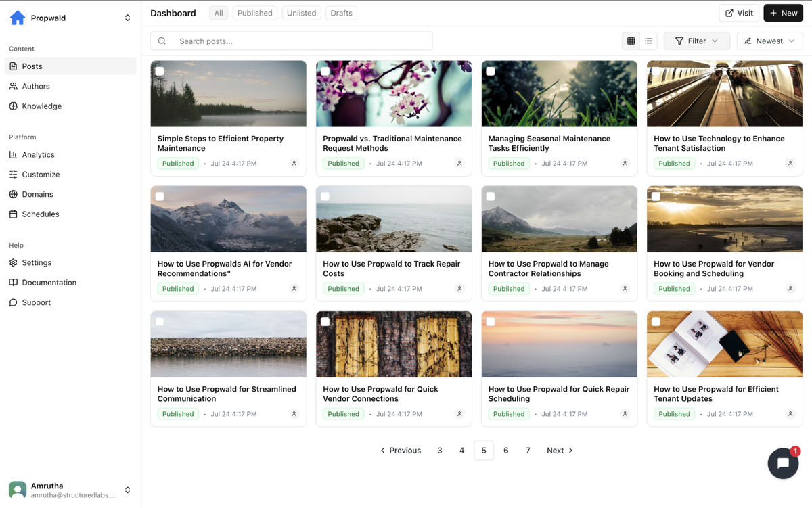Viewport: 812px width, 508px height.
Task: Switch to grid view layout
Action: pos(630,41)
